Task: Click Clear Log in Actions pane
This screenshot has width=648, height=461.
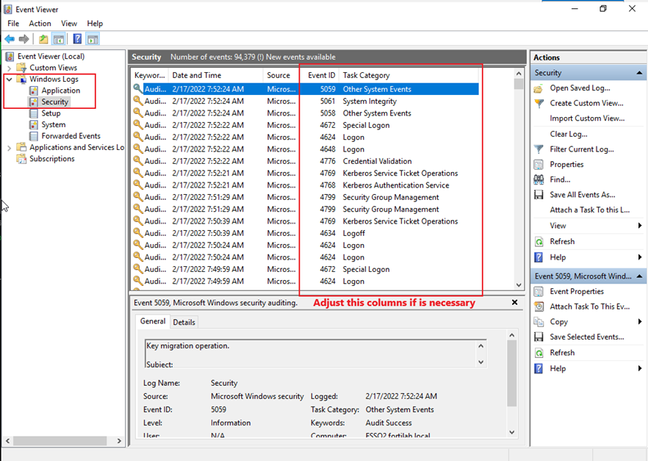Action: [x=568, y=134]
